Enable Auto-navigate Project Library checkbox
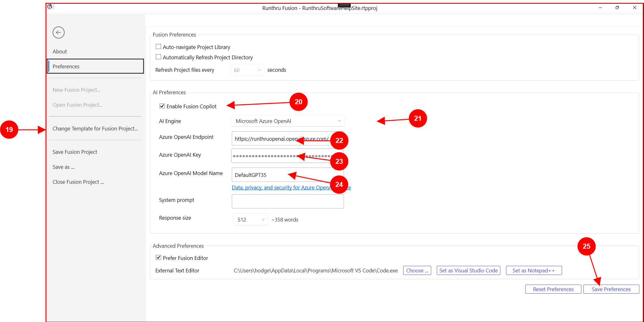The image size is (644, 322). (x=159, y=47)
